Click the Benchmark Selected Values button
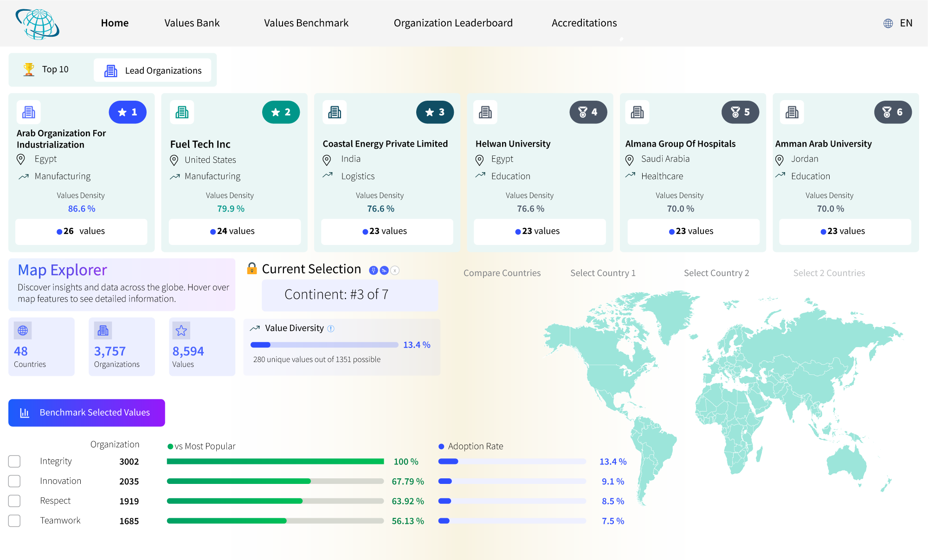The height and width of the screenshot is (560, 928). [x=86, y=412]
